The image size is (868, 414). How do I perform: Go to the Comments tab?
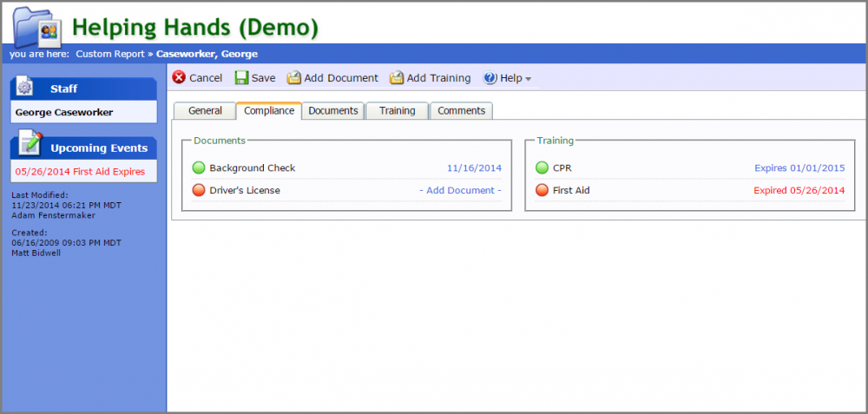(462, 111)
